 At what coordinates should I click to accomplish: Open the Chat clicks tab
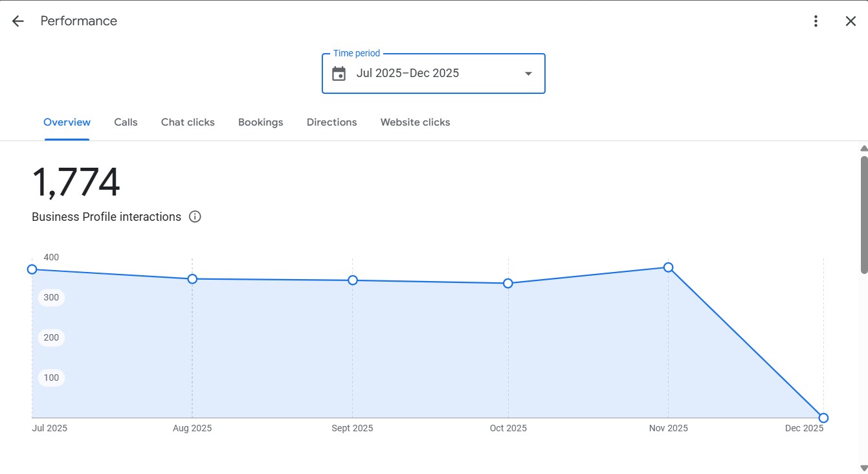pos(188,122)
